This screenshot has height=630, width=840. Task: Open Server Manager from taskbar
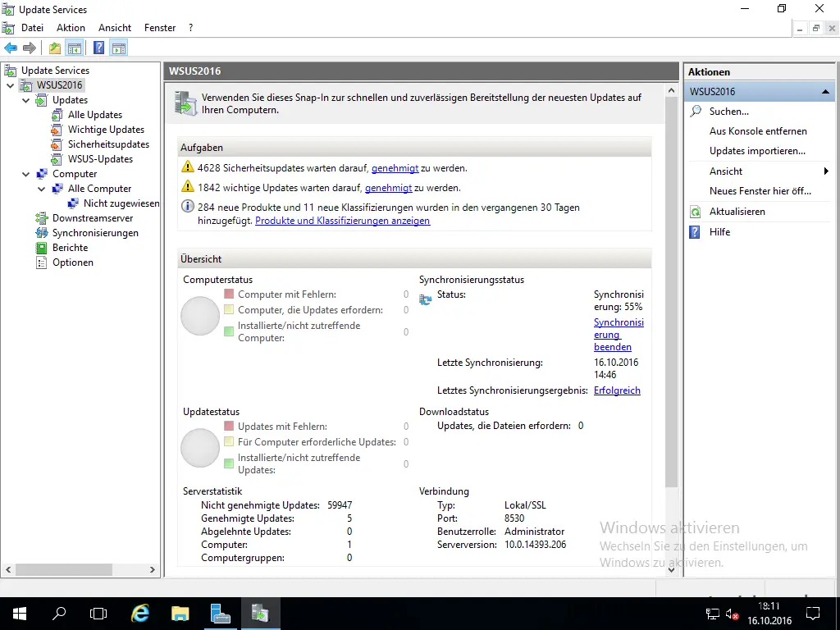pyautogui.click(x=220, y=613)
